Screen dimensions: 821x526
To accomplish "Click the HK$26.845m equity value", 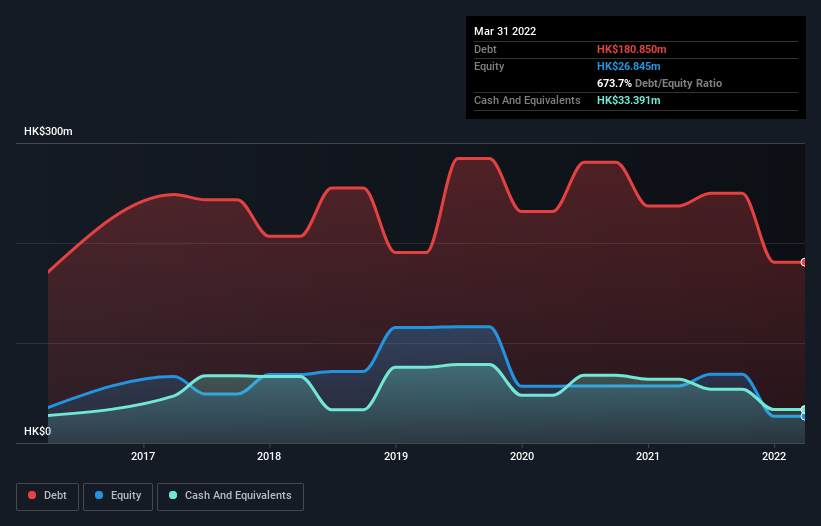I will point(628,66).
